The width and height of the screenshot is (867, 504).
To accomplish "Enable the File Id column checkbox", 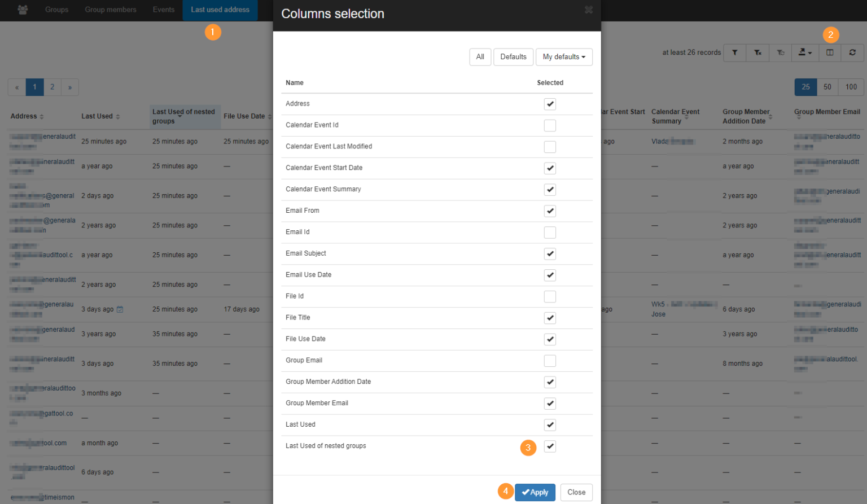I will point(550,297).
